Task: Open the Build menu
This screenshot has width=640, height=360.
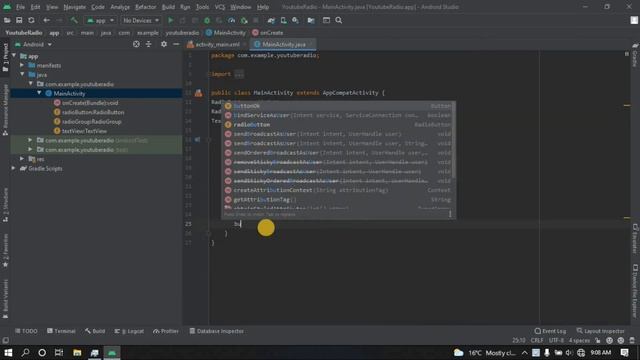Action: [168, 7]
